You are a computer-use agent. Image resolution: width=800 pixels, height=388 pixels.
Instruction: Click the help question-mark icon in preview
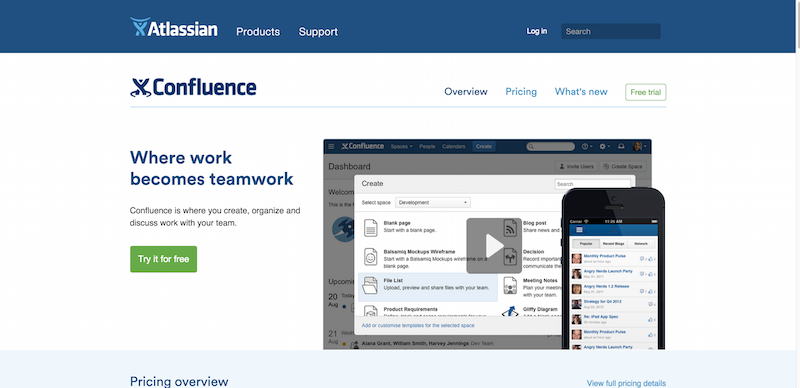pyautogui.click(x=586, y=147)
